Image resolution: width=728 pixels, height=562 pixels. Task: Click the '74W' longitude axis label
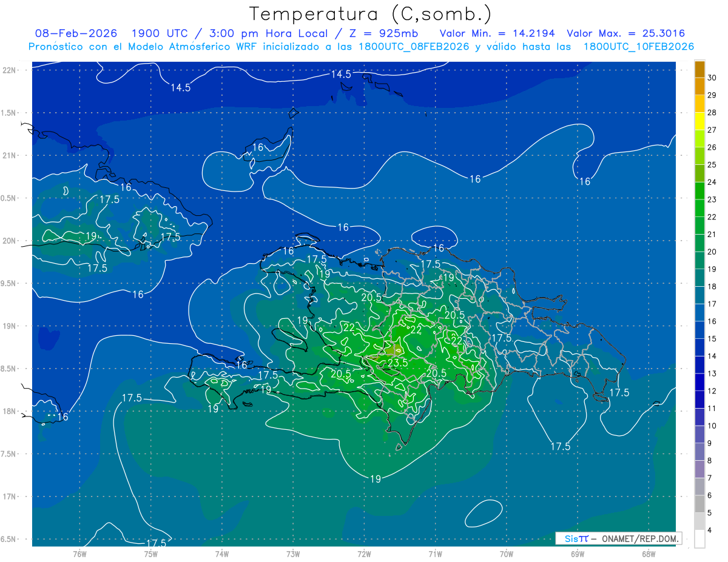222,554
